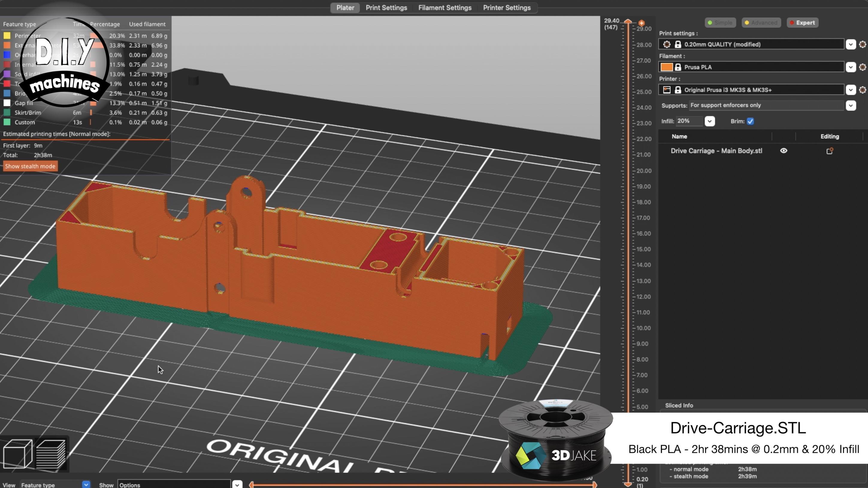Click the orange Prusa PLA filament color swatch
The width and height of the screenshot is (868, 488).
click(x=666, y=67)
